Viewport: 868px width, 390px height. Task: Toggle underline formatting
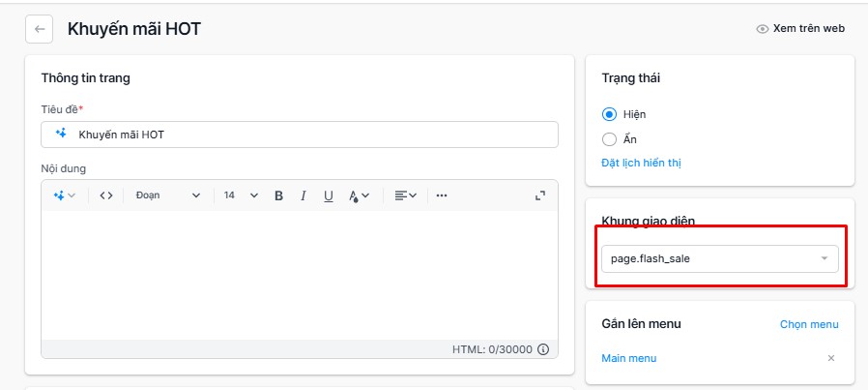pos(329,195)
